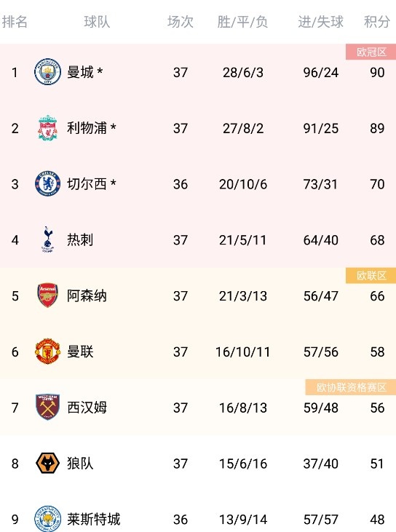Tap the West Ham hammers crest
The height and width of the screenshot is (532, 396).
[x=47, y=407]
